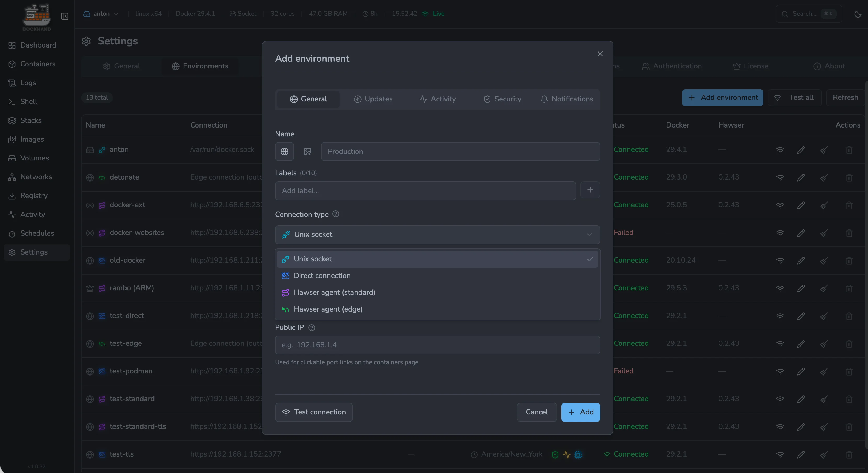Delete the test-podman environment via trash icon
The width and height of the screenshot is (868, 473).
(x=849, y=372)
